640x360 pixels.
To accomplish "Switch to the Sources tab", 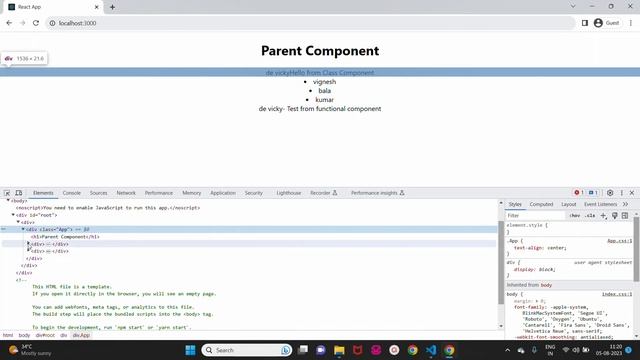I will pos(98,193).
